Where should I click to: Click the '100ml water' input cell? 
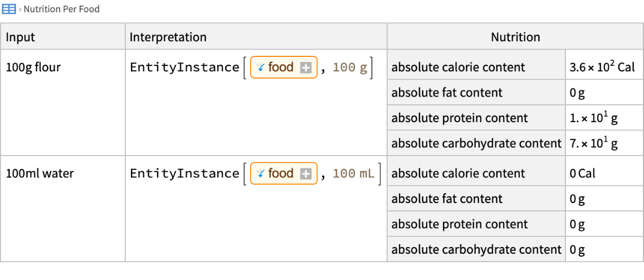40,173
